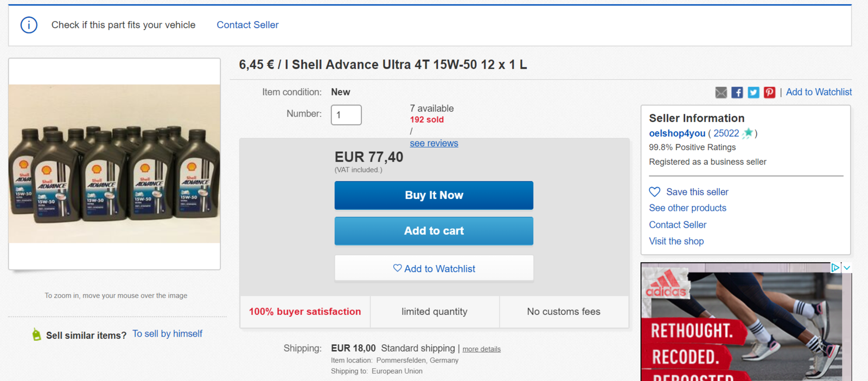Open See other products link
This screenshot has height=381, width=868.
687,208
